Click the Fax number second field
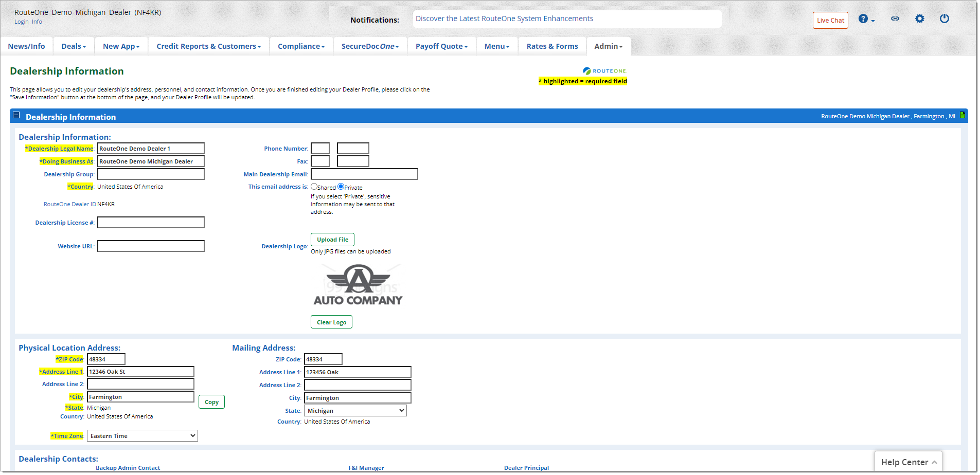980x475 pixels. pyautogui.click(x=353, y=161)
